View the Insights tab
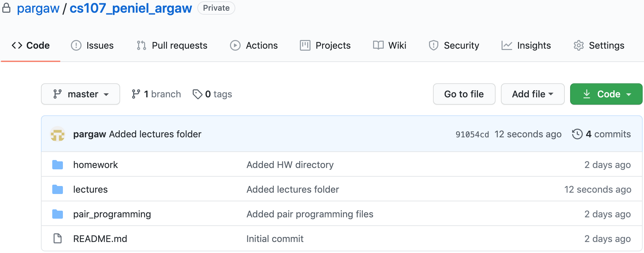Screen dimensions: 644x253 click(x=526, y=45)
